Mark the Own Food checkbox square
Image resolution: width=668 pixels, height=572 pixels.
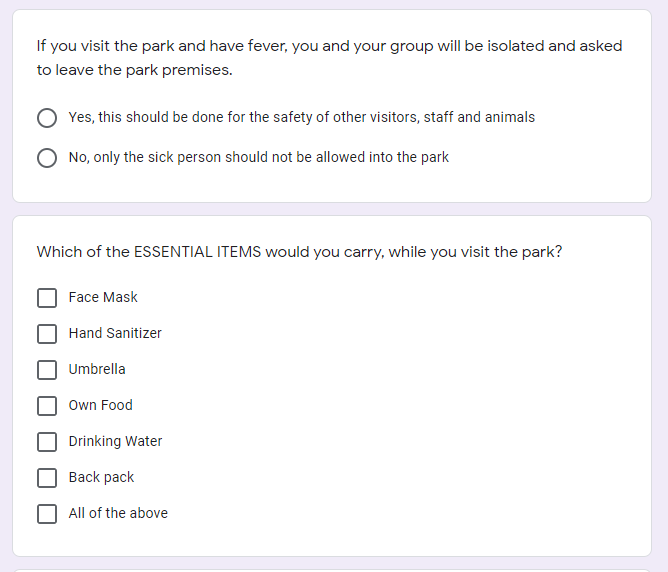pyautogui.click(x=47, y=406)
